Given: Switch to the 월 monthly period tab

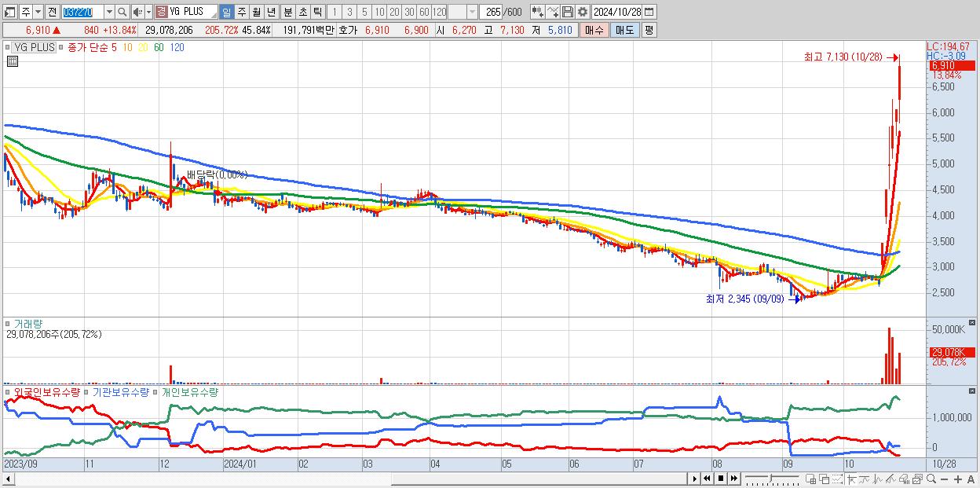Looking at the screenshot, I should pos(256,12).
